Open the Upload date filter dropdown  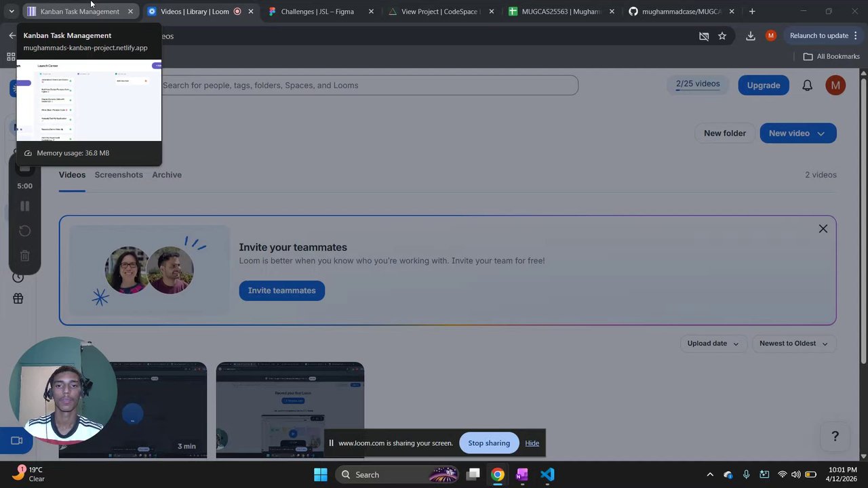coord(713,344)
